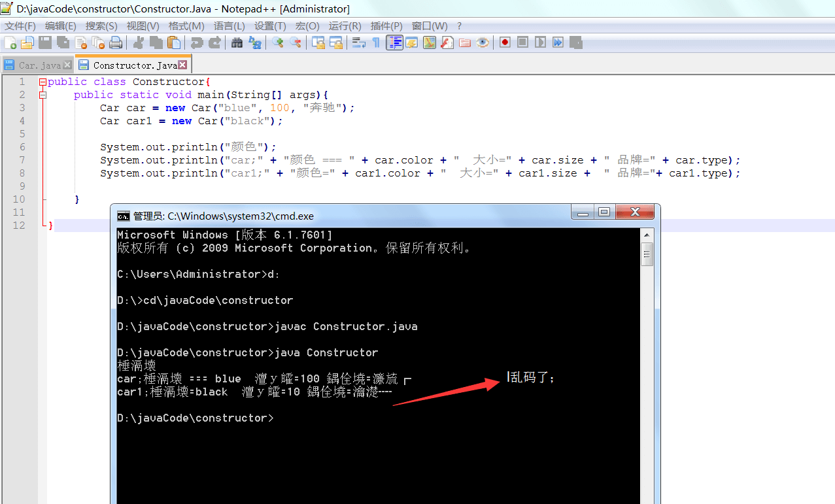Screen dimensions: 835x504
Task: Toggle synchronize horizontal scrolling icon
Action: 336,42
